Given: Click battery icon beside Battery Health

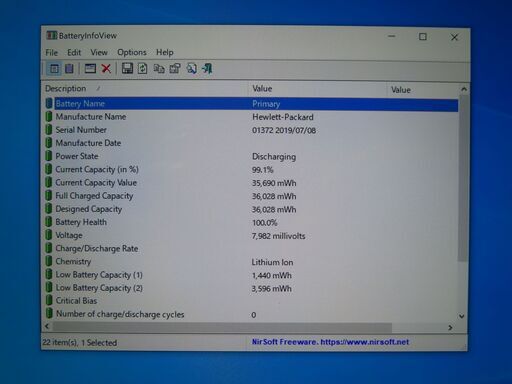Looking at the screenshot, I should (49, 222).
